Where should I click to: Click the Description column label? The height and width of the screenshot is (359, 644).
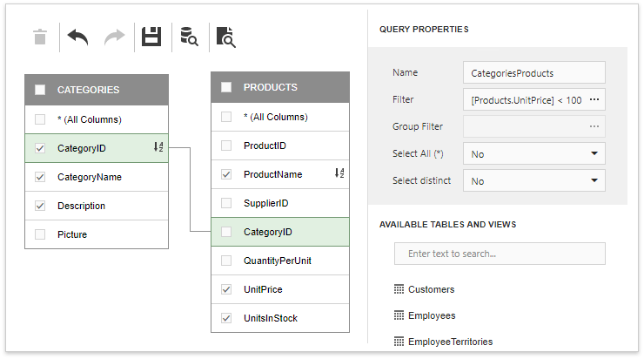pos(81,206)
